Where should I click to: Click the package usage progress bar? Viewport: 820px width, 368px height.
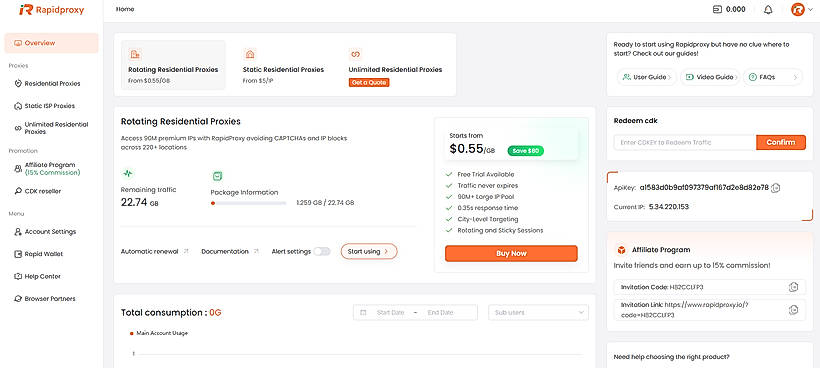pos(248,203)
